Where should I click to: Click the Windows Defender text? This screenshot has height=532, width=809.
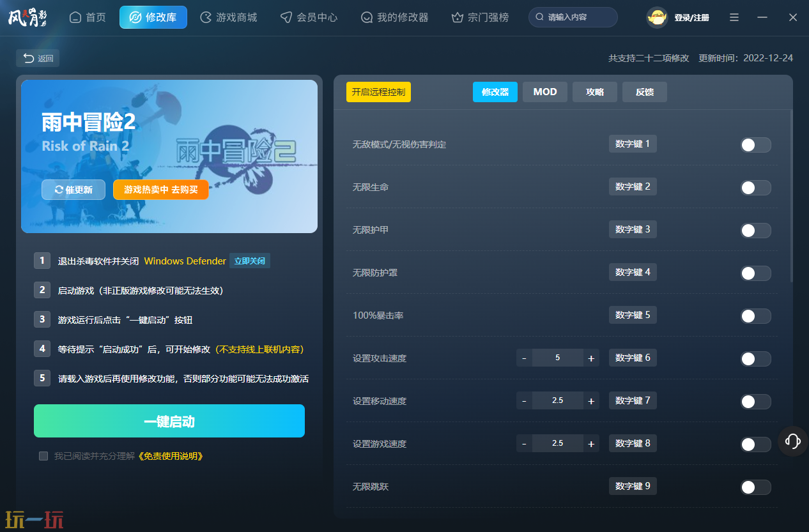tap(185, 261)
